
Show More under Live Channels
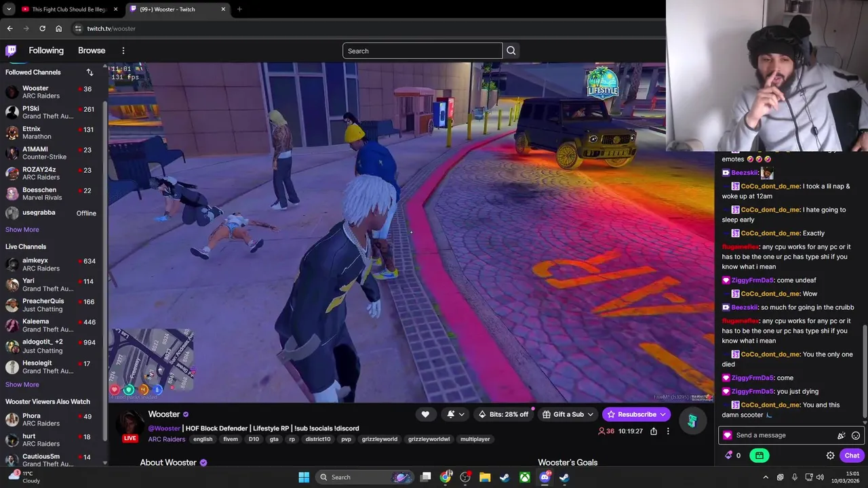(22, 384)
